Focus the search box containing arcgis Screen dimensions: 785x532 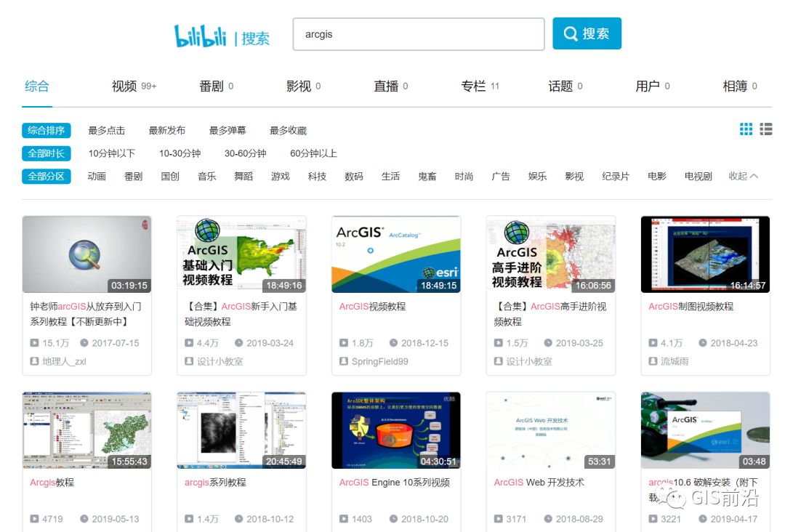(x=419, y=34)
